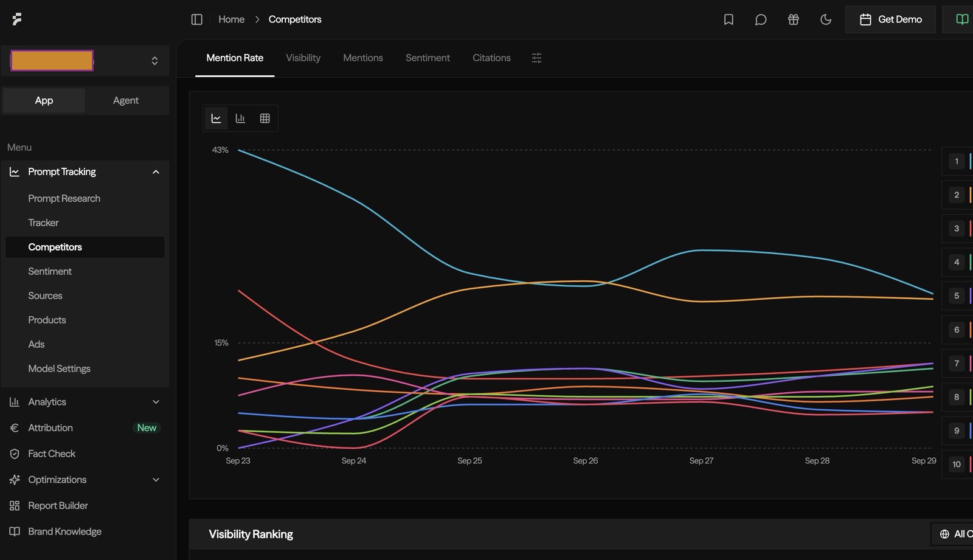Toggle the sidebar panel icon
Image resolution: width=973 pixels, height=560 pixels.
tap(196, 19)
